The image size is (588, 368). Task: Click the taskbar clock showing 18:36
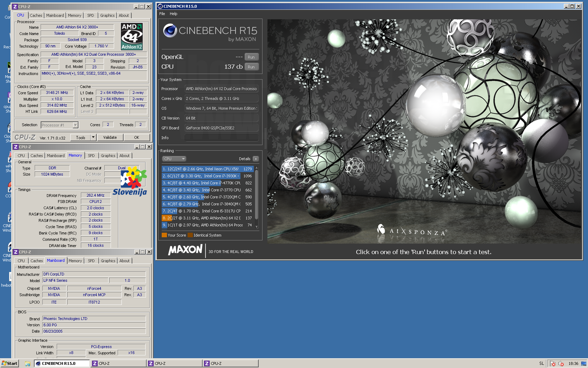tap(573, 363)
